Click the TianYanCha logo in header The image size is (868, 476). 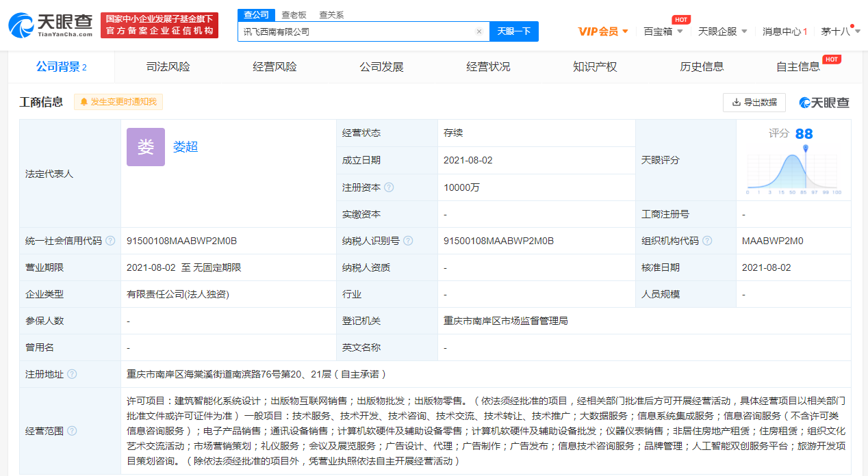pos(51,25)
